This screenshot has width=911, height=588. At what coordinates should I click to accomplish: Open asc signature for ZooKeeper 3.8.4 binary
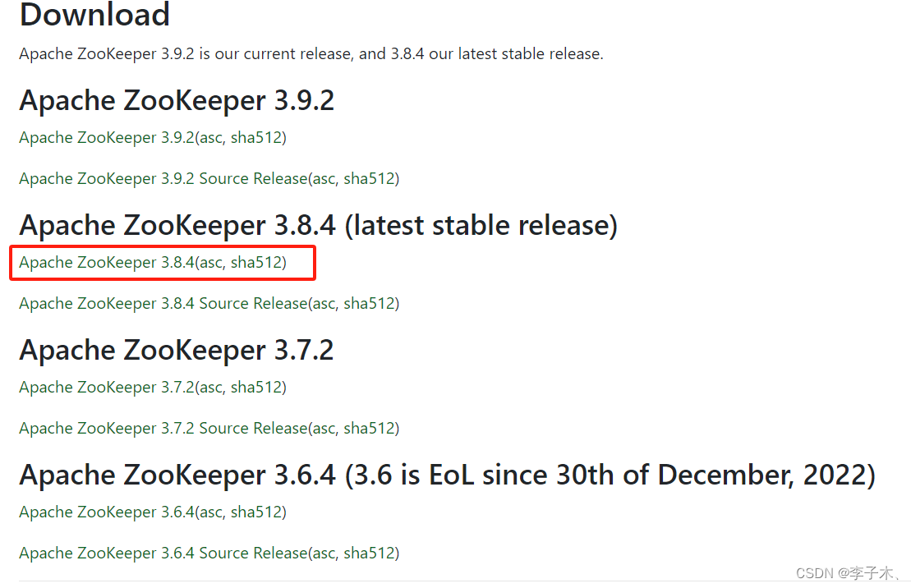(x=211, y=264)
